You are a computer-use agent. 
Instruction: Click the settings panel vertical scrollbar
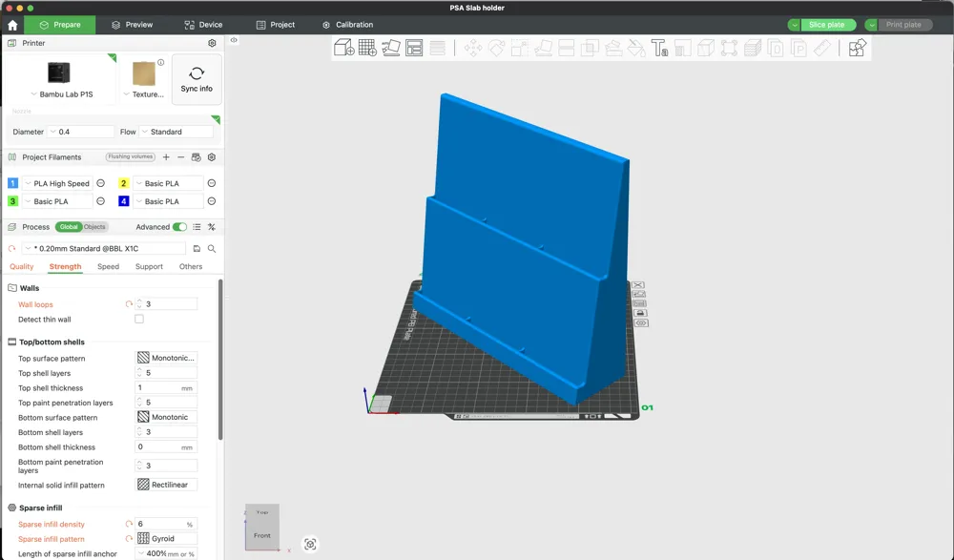220,359
